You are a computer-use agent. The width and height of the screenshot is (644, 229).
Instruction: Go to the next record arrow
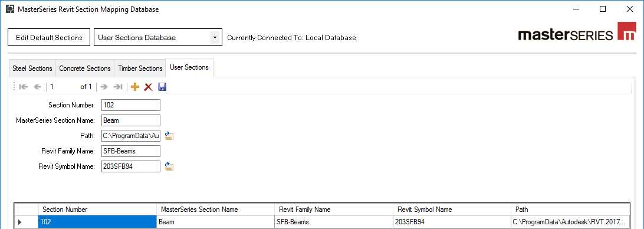coord(104,87)
